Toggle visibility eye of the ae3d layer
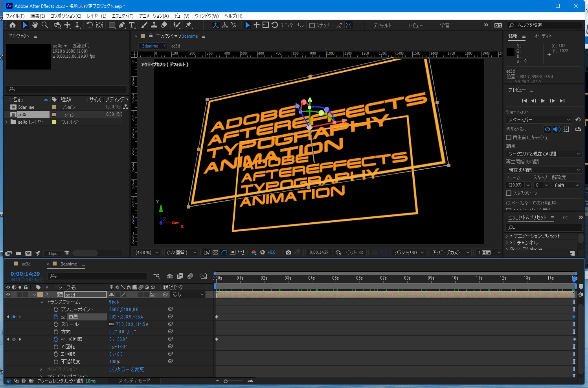 (x=8, y=295)
